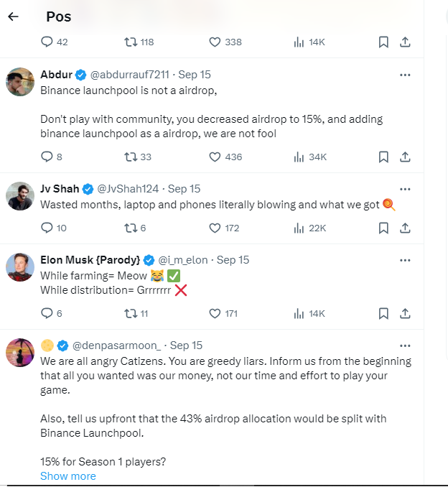Share the top post with 338 likes
The width and height of the screenshot is (448, 487).
pyautogui.click(x=405, y=42)
